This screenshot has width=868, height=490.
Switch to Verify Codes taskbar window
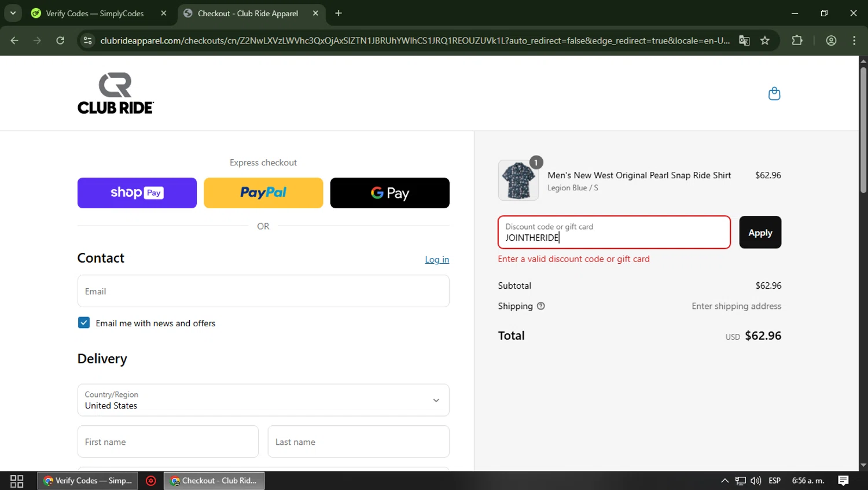88,481
